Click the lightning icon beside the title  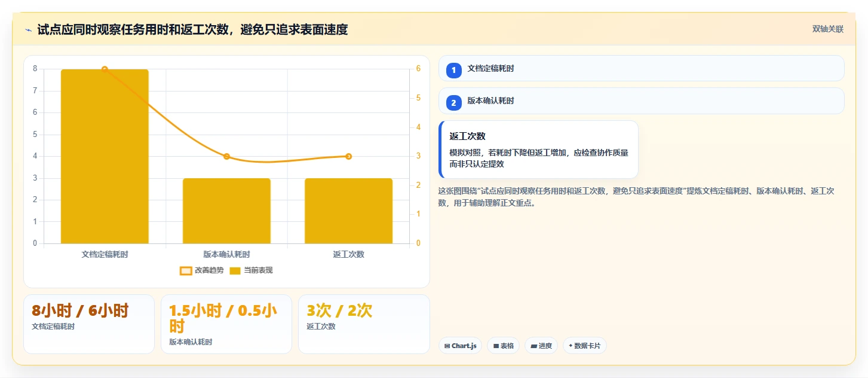(x=28, y=30)
